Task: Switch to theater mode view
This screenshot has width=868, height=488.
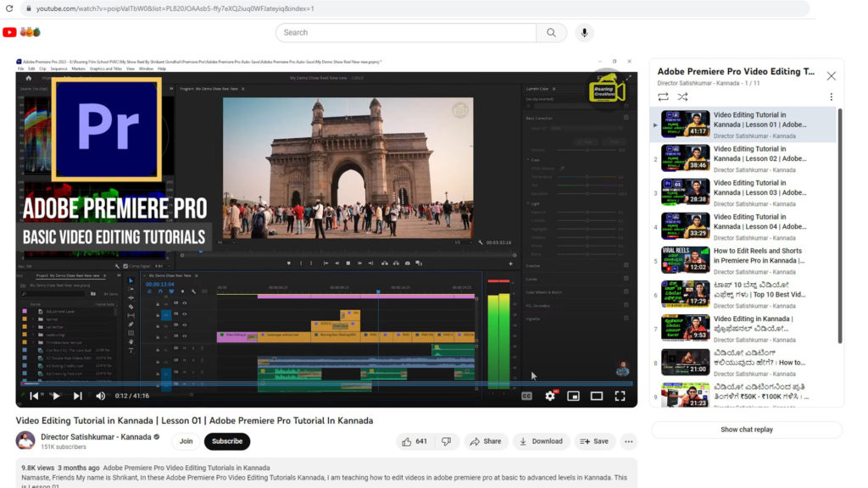Action: 597,396
